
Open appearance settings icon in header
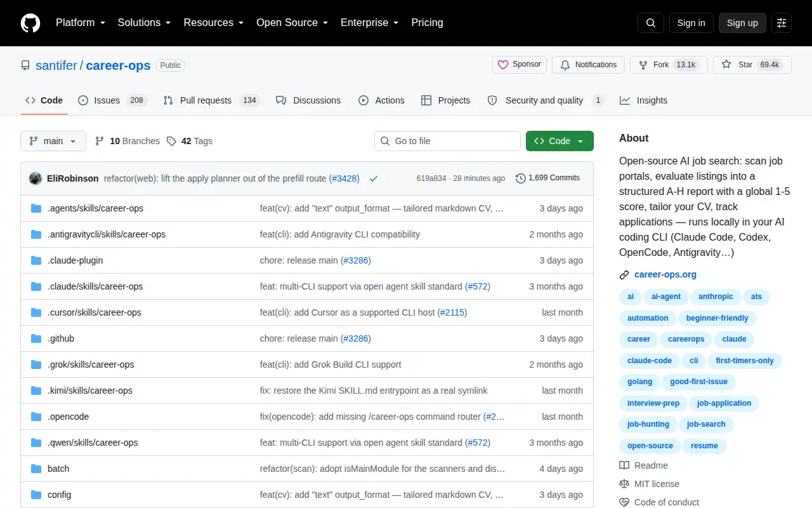[x=782, y=23]
